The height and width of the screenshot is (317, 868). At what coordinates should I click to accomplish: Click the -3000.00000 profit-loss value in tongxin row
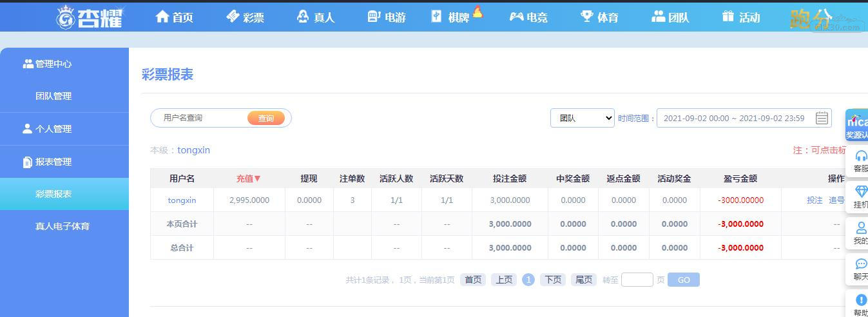pyautogui.click(x=740, y=200)
